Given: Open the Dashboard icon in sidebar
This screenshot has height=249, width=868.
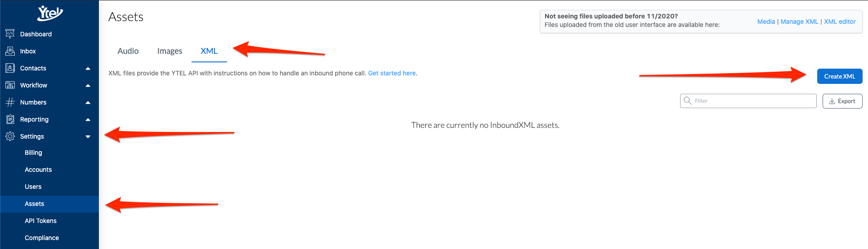Looking at the screenshot, I should [x=10, y=34].
